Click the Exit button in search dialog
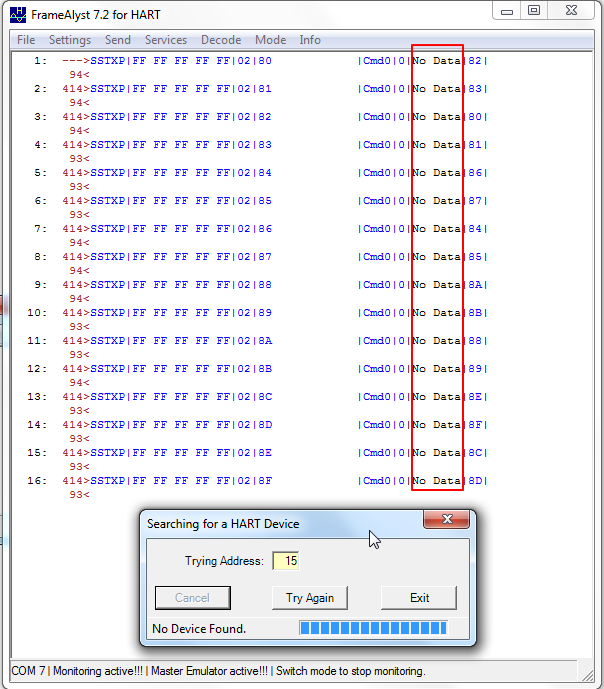Viewport: 604px width, 689px height. click(x=419, y=598)
